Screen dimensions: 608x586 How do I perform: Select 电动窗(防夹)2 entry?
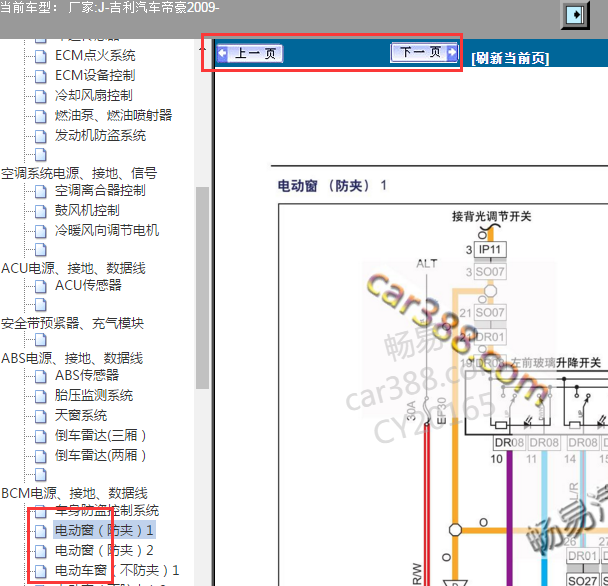pyautogui.click(x=104, y=550)
